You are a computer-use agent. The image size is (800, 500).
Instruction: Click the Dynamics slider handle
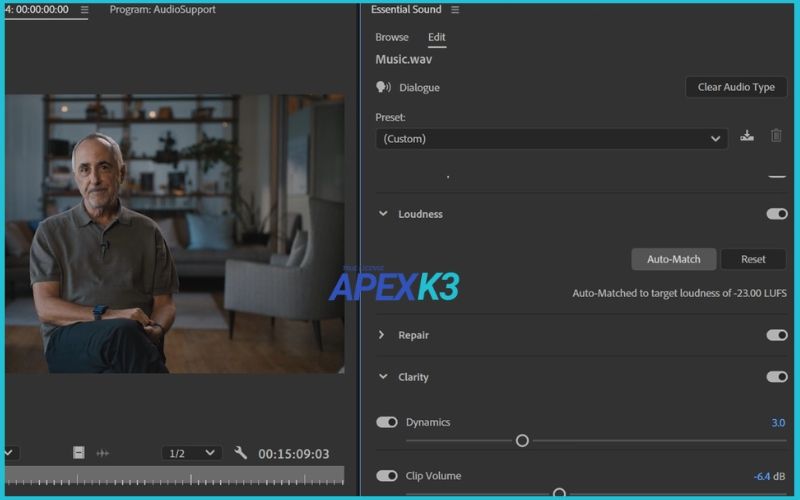point(522,440)
